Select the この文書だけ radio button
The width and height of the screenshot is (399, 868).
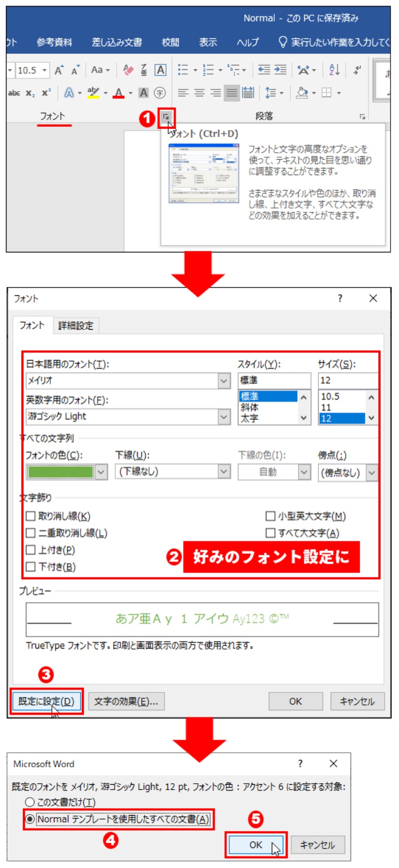click(30, 802)
